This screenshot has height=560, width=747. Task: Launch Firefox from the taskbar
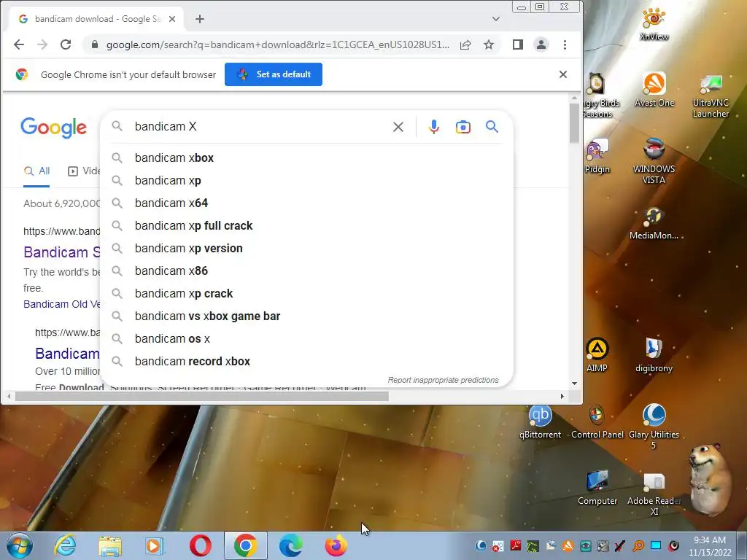[x=336, y=545]
